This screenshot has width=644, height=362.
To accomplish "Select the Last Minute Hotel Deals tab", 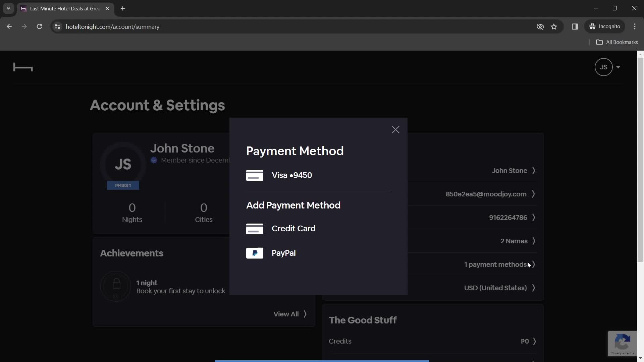I will click(65, 9).
